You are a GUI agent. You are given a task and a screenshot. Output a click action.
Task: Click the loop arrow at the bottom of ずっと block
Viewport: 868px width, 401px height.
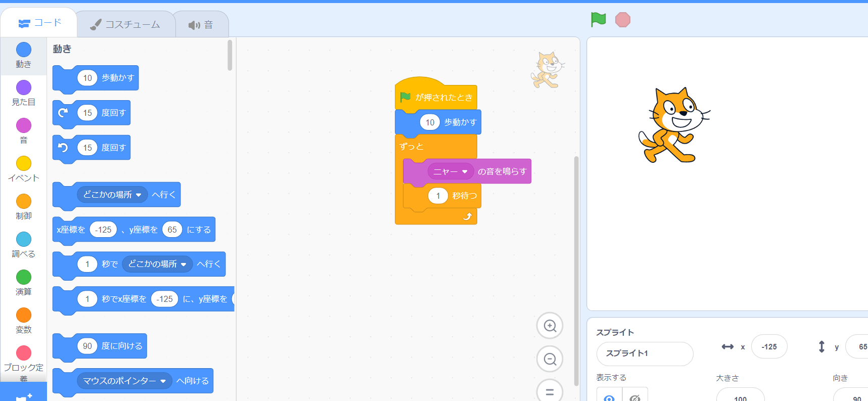468,216
